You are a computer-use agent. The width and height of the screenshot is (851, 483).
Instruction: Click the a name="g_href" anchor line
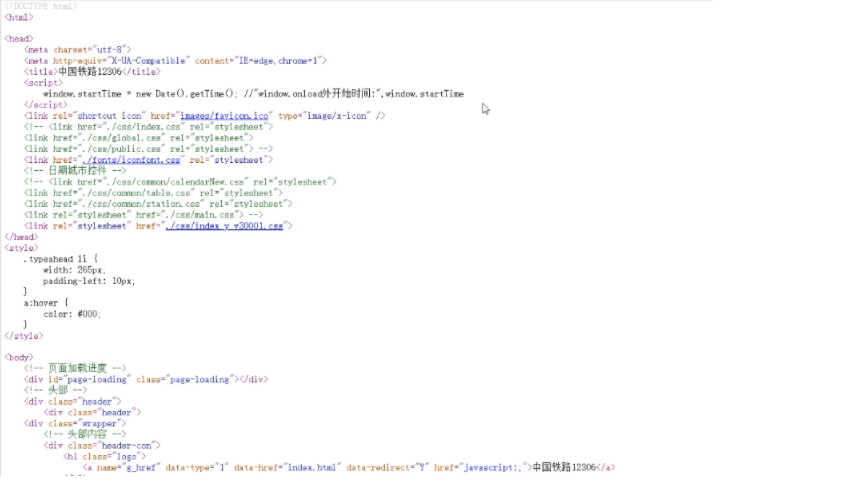point(349,467)
